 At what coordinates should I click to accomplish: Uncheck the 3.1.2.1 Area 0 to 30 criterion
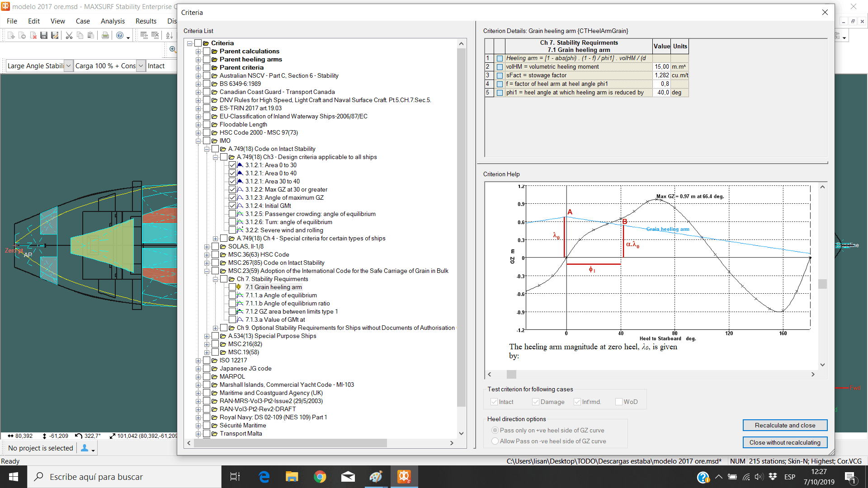pos(232,165)
